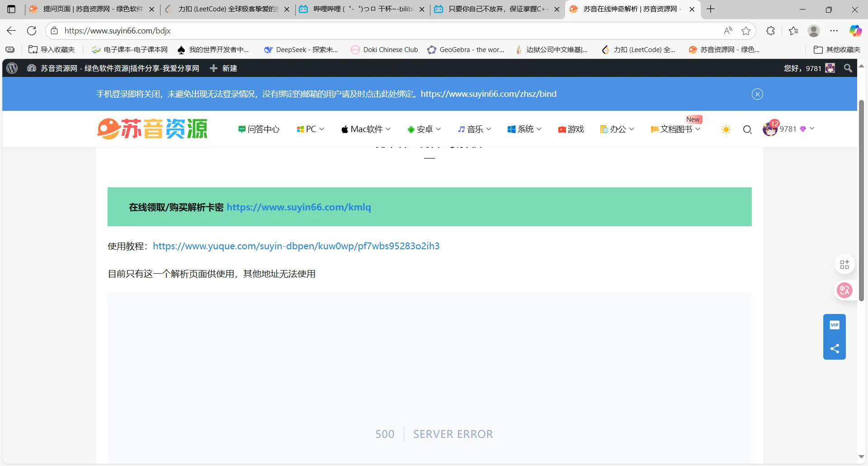Click the browser refresh icon
The height and width of the screenshot is (466, 868).
click(32, 31)
